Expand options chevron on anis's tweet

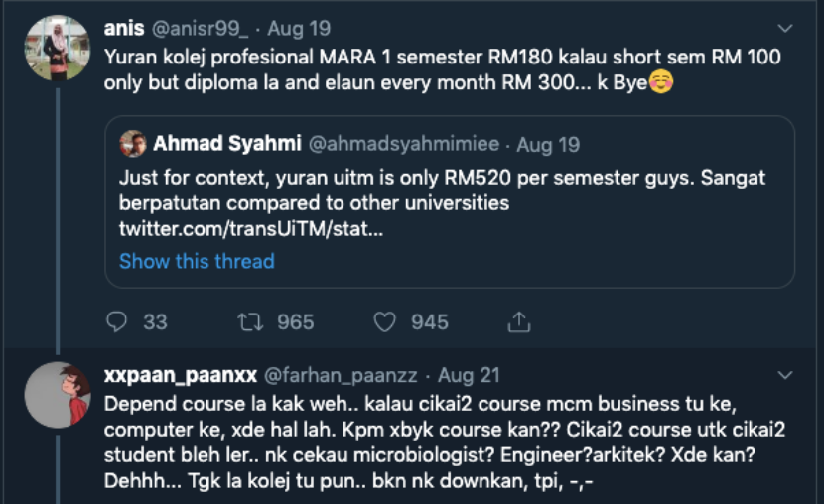click(x=785, y=28)
